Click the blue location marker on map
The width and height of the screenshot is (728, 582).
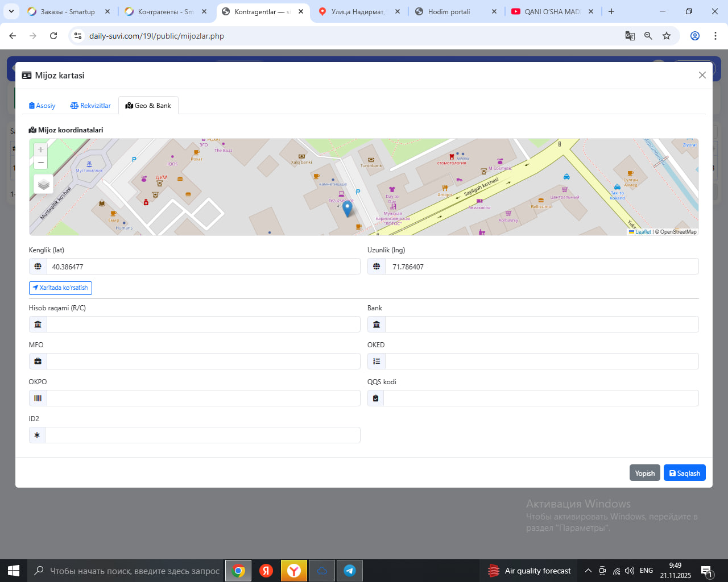(348, 209)
